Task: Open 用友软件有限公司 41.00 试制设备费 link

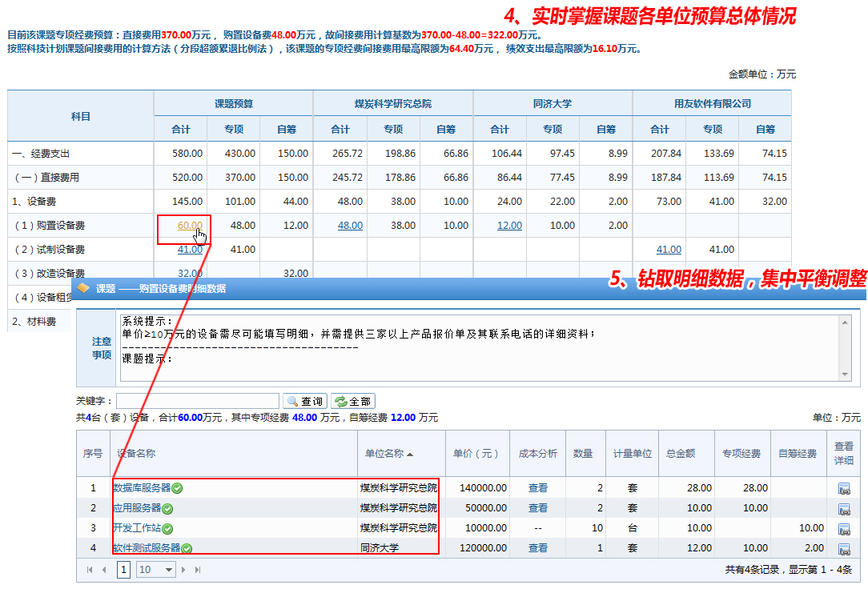Action: 669,250
